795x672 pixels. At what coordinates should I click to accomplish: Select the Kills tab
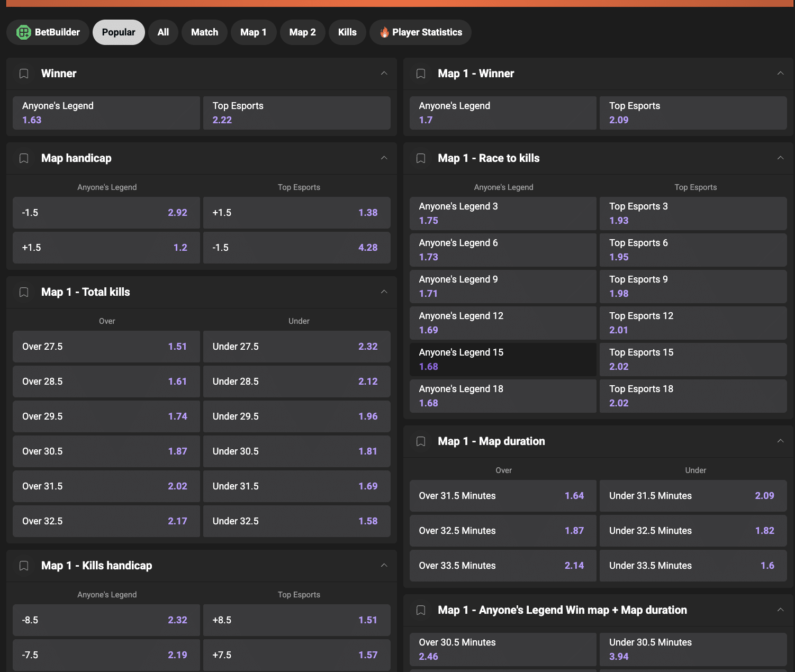(347, 32)
